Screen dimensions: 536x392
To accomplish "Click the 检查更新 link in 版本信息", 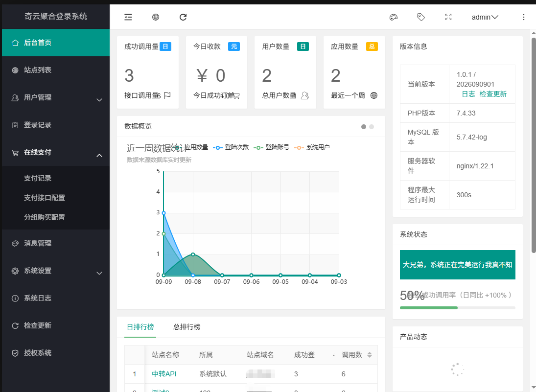I will coord(493,94).
